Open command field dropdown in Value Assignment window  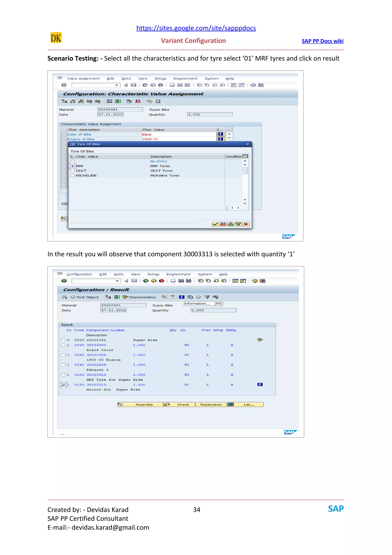tap(117, 85)
